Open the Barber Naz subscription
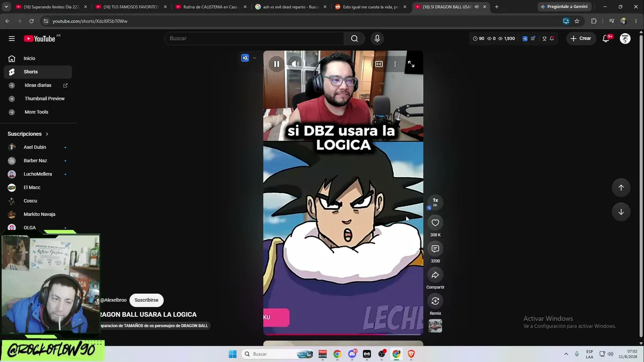The width and height of the screenshot is (644, 362). tap(38, 161)
